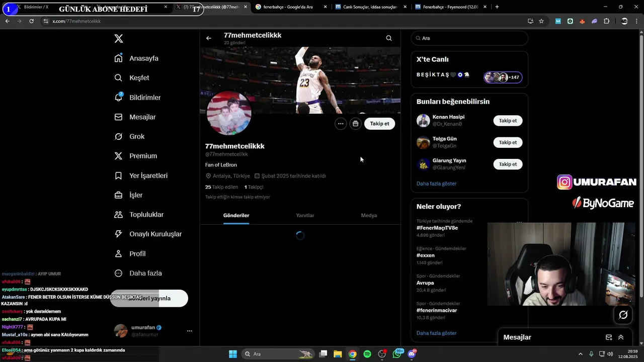Click the back arrow on the profile header

[x=208, y=38]
